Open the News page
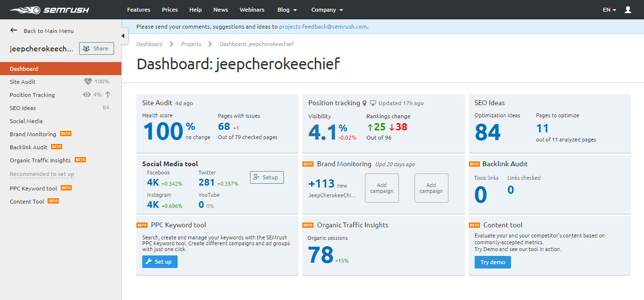 pos(221,10)
